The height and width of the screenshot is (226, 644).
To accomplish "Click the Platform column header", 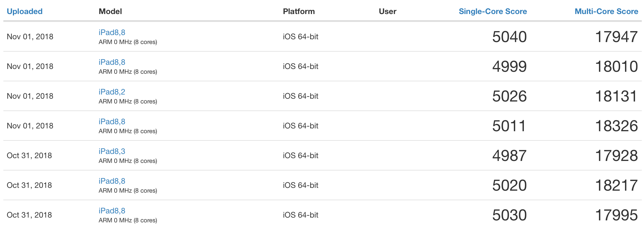I will 299,11.
